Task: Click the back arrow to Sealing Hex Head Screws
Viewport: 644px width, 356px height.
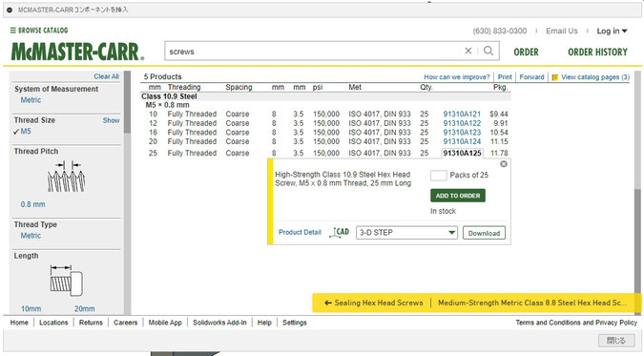Action: [328, 303]
